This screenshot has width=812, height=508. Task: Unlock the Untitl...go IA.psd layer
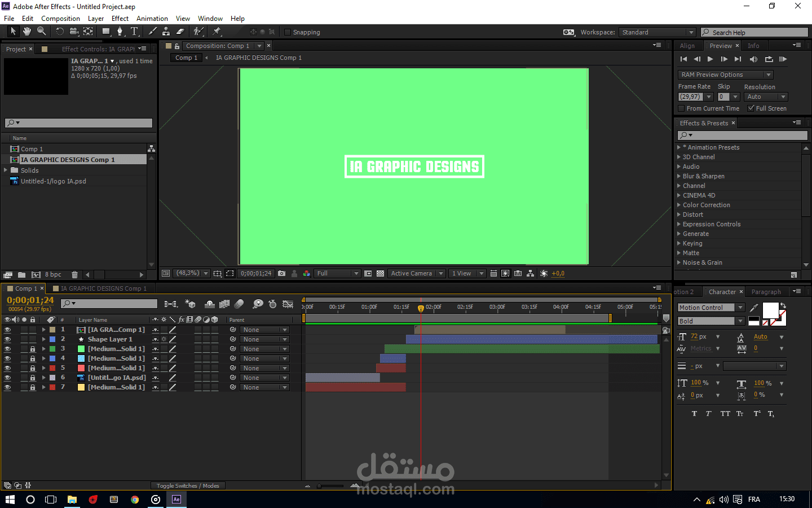[33, 378]
